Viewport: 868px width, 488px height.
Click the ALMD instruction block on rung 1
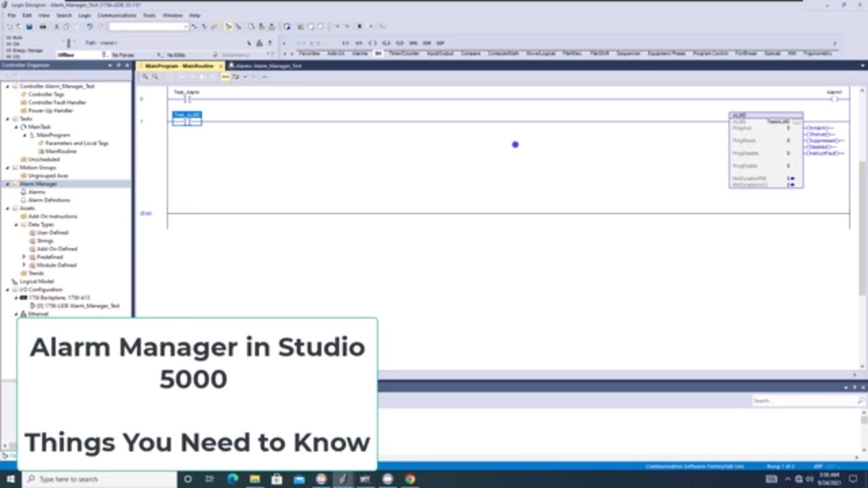[x=766, y=150]
